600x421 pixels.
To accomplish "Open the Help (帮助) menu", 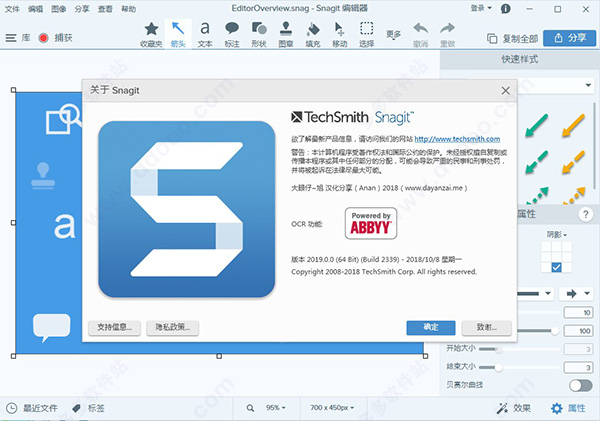I will [128, 8].
